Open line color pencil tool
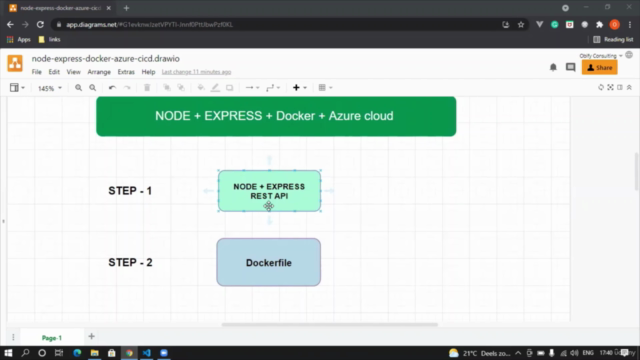The width and height of the screenshot is (640, 360). click(x=215, y=88)
